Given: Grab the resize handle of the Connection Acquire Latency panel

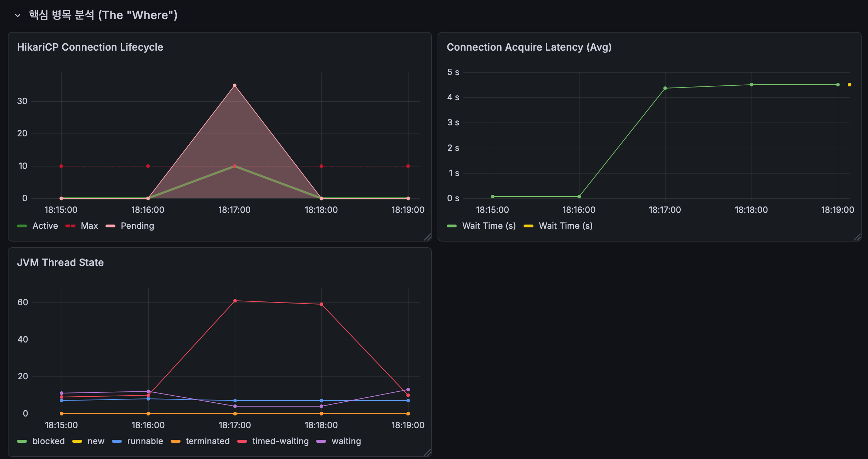Looking at the screenshot, I should pyautogui.click(x=857, y=237).
